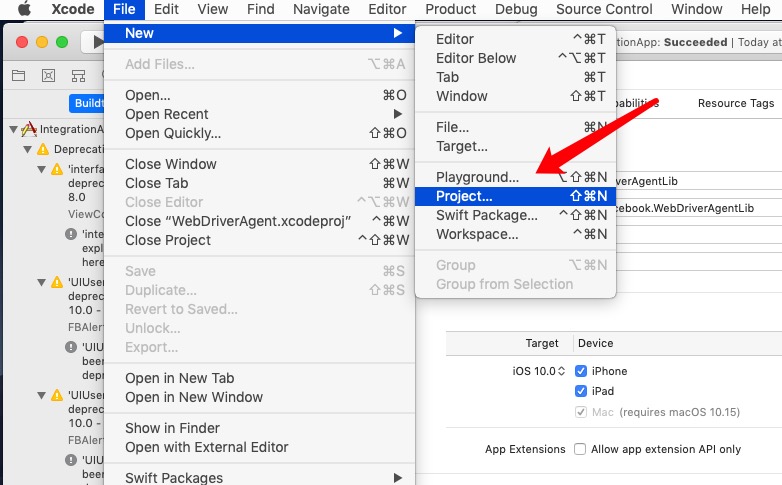
Task: Click the Buildtime filter button
Action: click(89, 103)
